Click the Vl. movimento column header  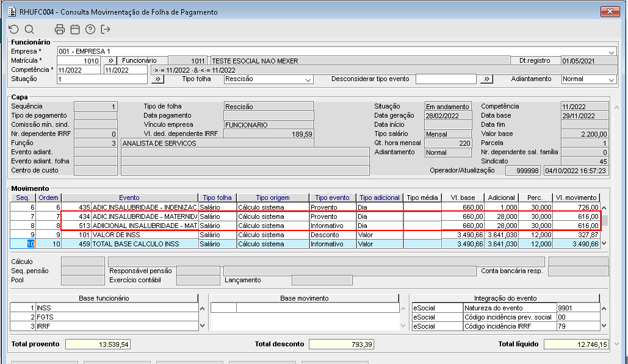[576, 198]
